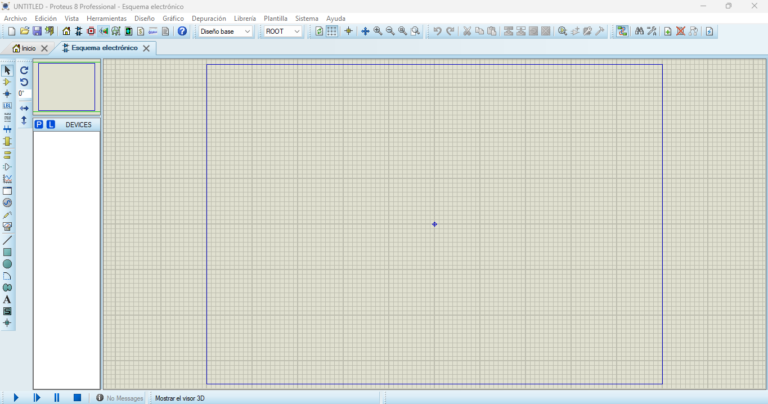Select the Selection Mode arrow tool
This screenshot has height=404, width=768.
coord(7,71)
